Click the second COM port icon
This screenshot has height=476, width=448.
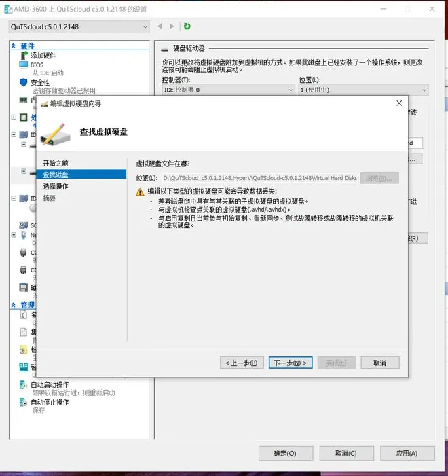pos(23,270)
